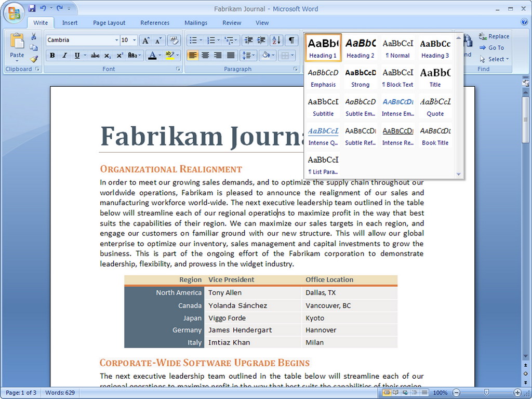This screenshot has height=399, width=532.
Task: Apply subscript formatting
Action: (x=108, y=55)
